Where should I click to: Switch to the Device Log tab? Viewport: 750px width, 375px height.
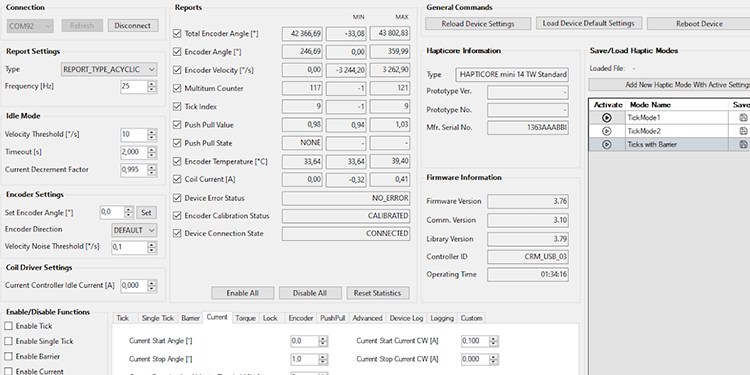coord(407,318)
